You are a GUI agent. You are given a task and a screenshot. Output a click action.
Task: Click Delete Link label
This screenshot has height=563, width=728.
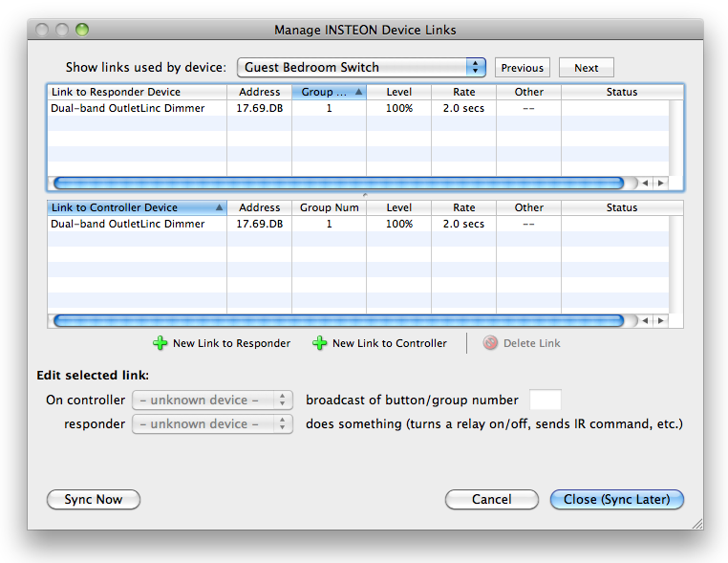(x=531, y=343)
